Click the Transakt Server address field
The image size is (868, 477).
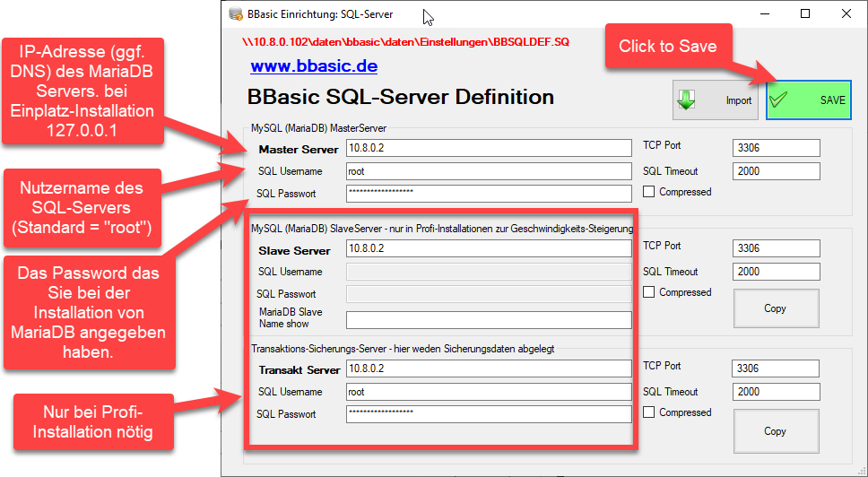click(489, 368)
